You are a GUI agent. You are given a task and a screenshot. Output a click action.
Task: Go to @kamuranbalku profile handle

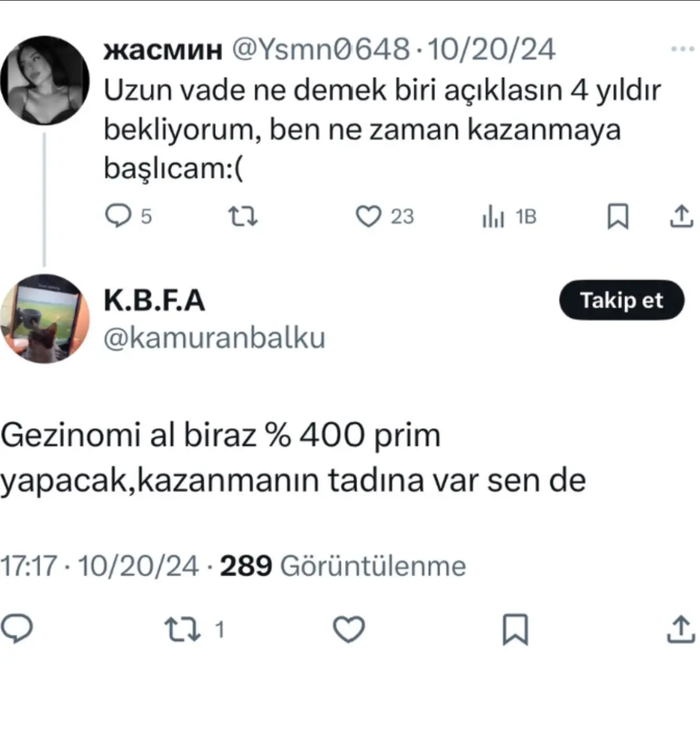(214, 337)
